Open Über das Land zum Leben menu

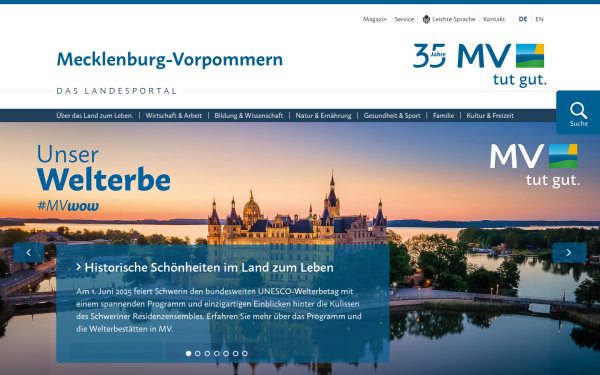(x=95, y=116)
